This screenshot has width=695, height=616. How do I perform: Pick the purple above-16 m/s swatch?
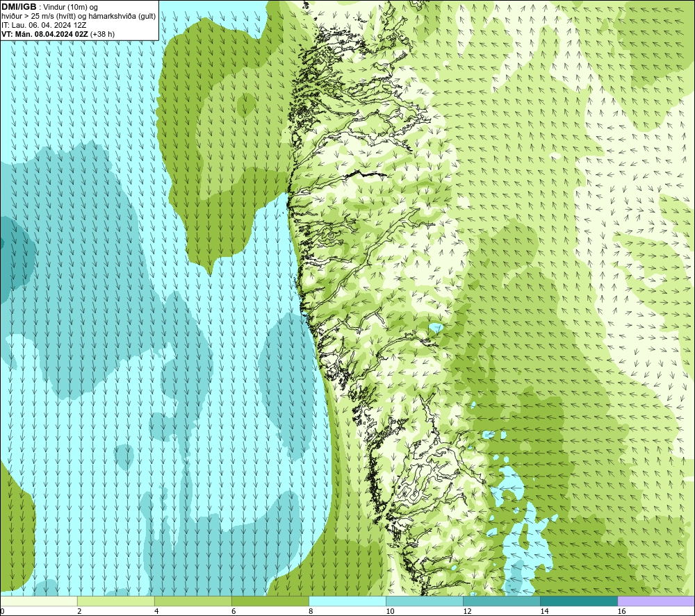click(x=657, y=601)
